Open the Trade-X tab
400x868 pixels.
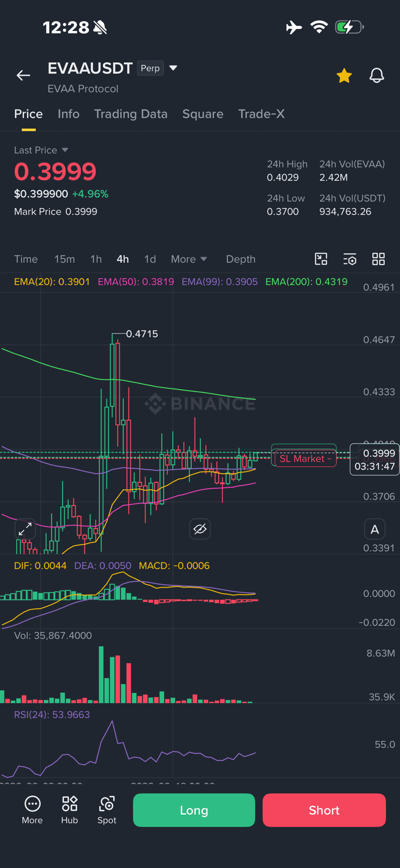[x=261, y=114]
